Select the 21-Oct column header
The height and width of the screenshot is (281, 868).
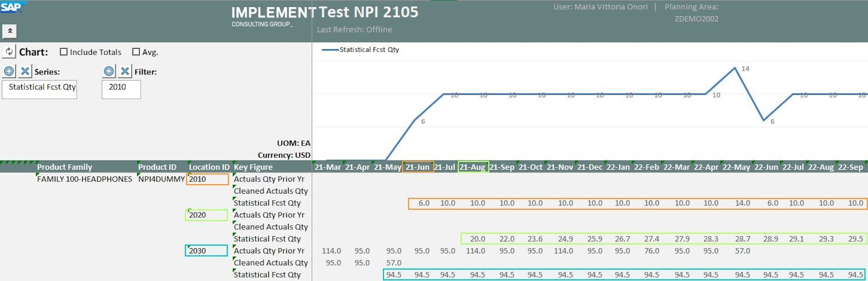tap(530, 167)
